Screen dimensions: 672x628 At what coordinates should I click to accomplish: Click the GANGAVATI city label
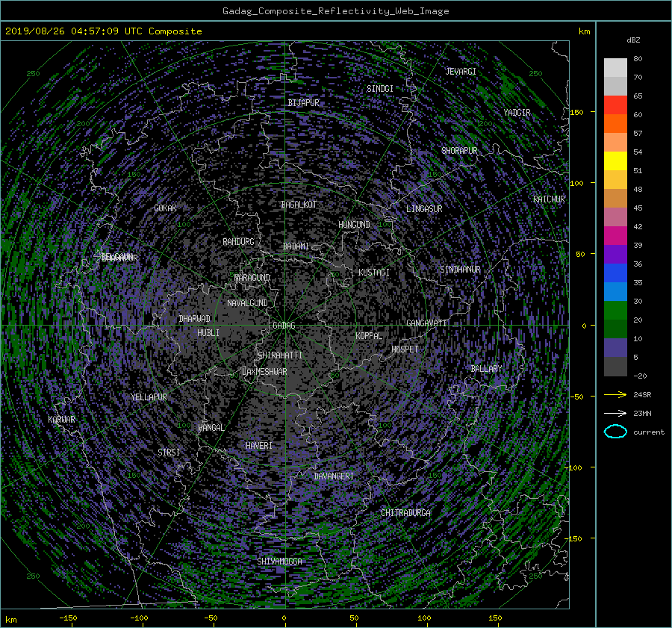426,323
